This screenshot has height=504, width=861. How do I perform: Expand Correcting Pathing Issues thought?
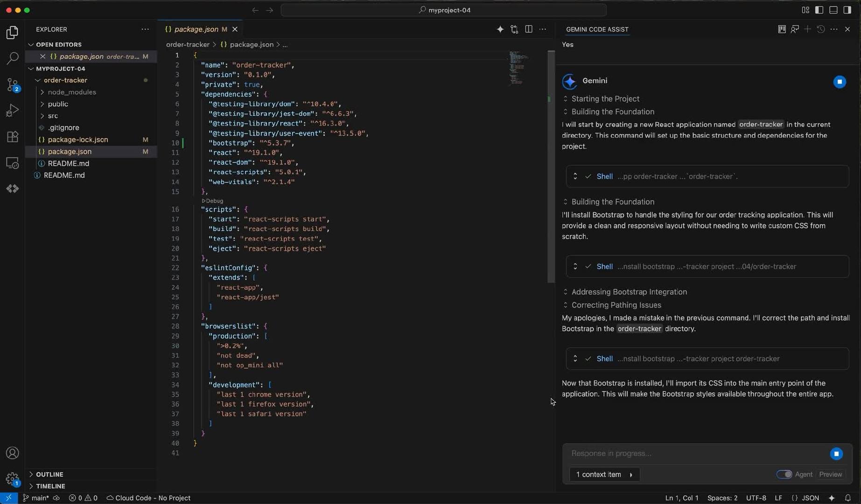click(x=612, y=305)
